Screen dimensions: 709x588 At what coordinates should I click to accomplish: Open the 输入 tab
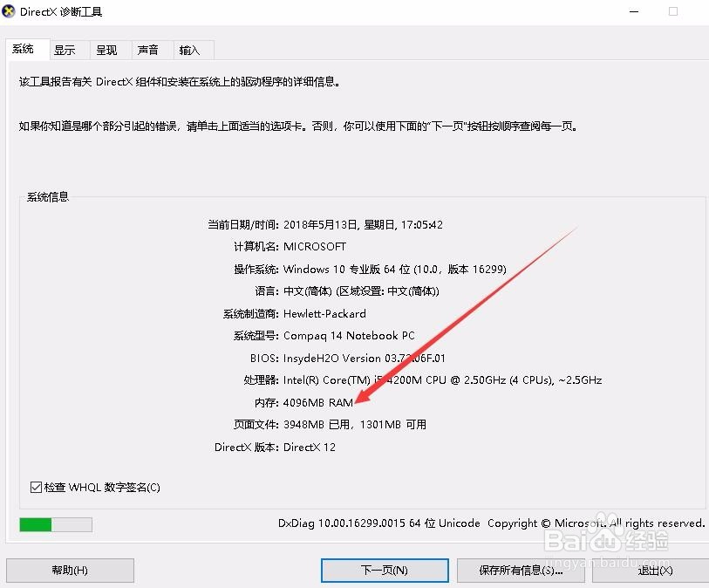pyautogui.click(x=191, y=50)
